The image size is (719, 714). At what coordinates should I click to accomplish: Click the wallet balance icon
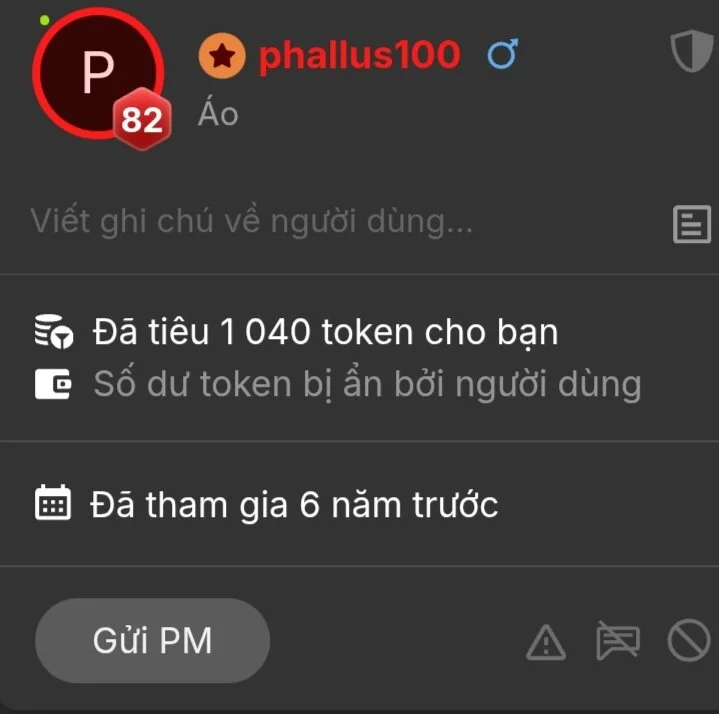[53, 383]
